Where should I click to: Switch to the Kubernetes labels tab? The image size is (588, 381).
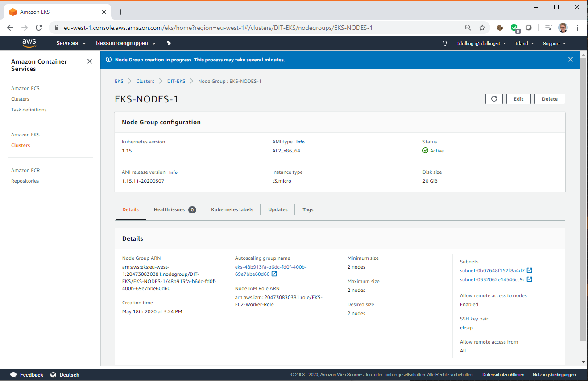[232, 209]
